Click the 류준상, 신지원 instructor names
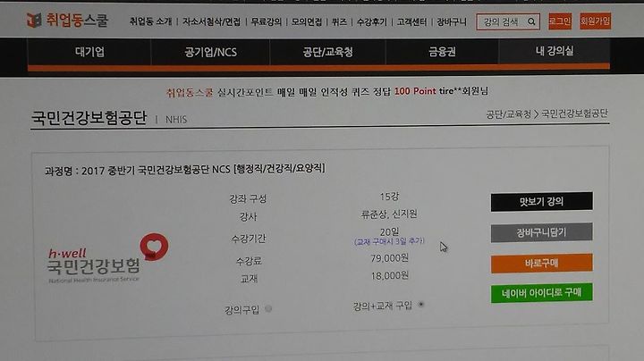644x361 pixels. tap(389, 214)
